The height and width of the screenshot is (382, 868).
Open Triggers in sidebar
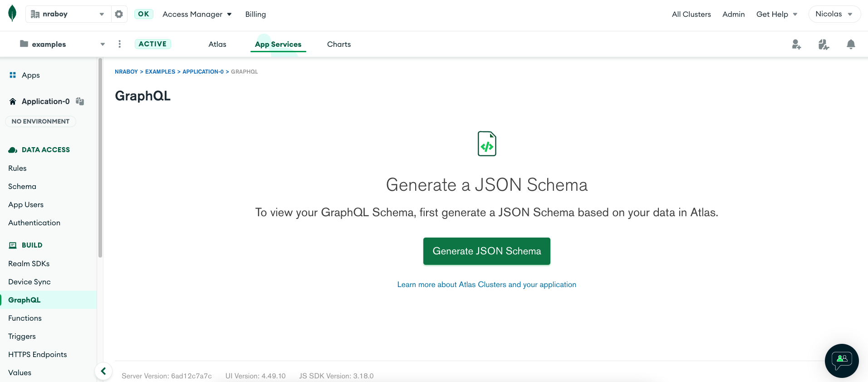point(22,336)
